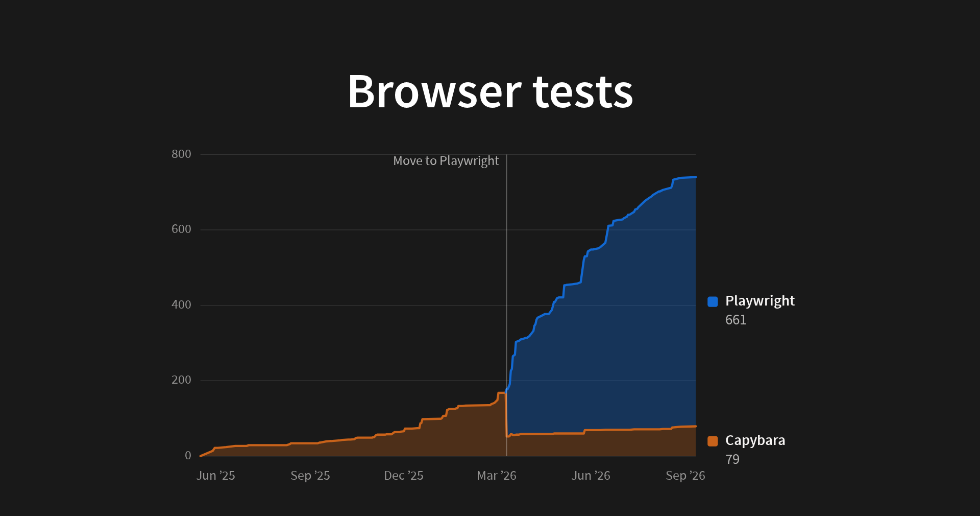This screenshot has width=980, height=516.
Task: Click the Jun '26 x-axis label
Action: pyautogui.click(x=591, y=476)
